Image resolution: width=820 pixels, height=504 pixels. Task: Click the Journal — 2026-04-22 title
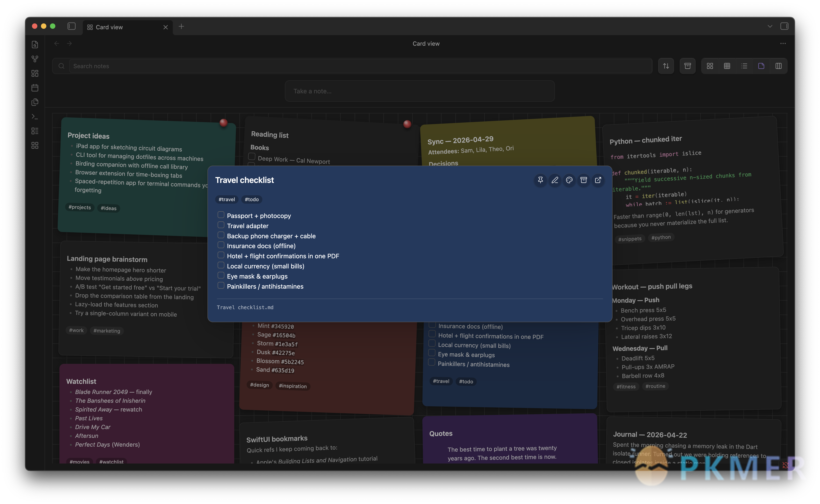click(x=650, y=435)
